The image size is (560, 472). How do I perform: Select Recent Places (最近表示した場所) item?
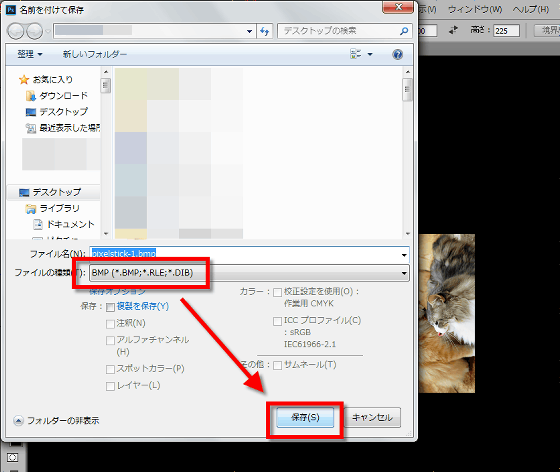click(63, 128)
